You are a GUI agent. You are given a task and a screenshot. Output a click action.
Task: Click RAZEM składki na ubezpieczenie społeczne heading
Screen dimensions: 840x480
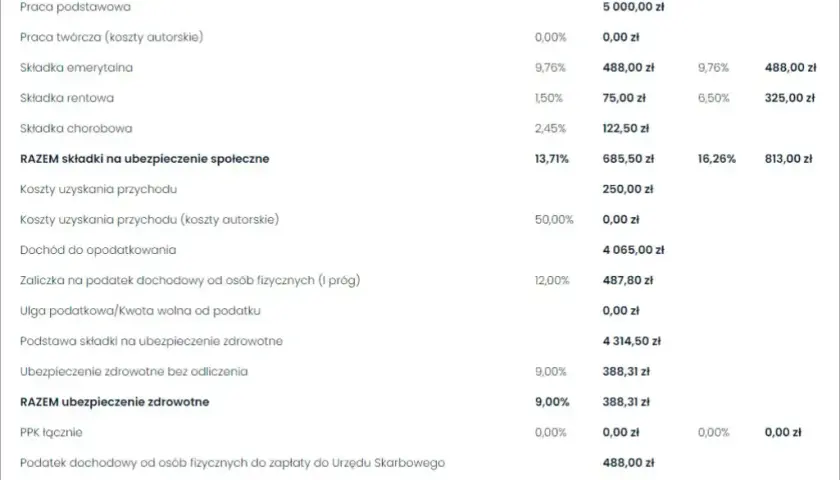tap(145, 159)
